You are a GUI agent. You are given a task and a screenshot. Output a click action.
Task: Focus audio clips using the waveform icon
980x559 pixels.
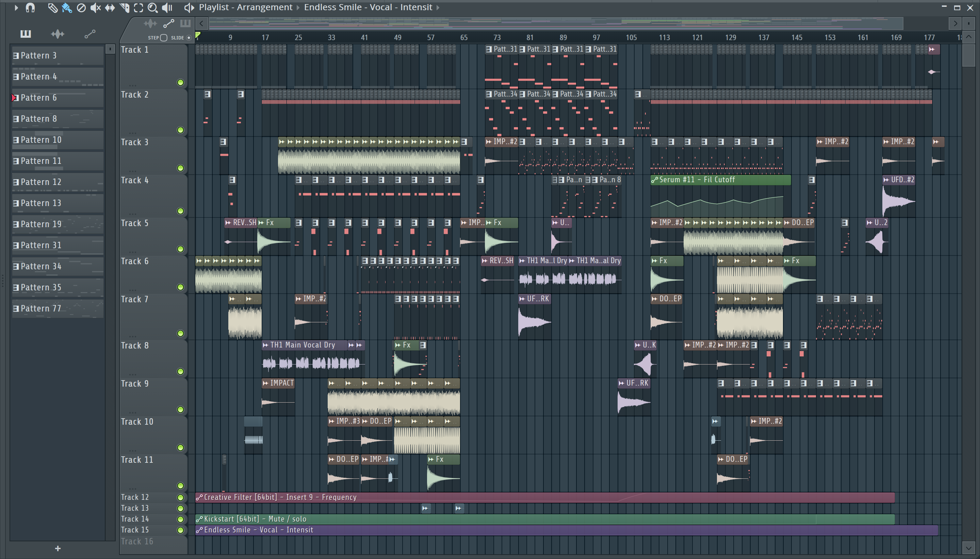[x=150, y=23]
